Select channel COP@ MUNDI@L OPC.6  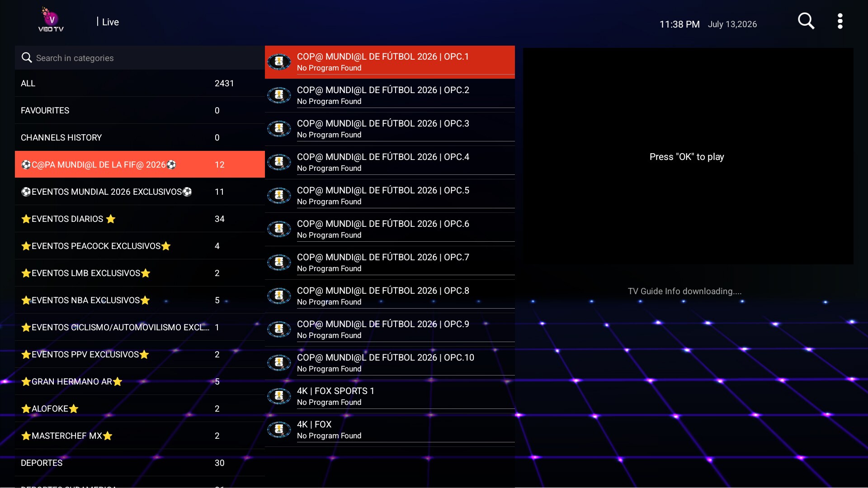(x=390, y=229)
